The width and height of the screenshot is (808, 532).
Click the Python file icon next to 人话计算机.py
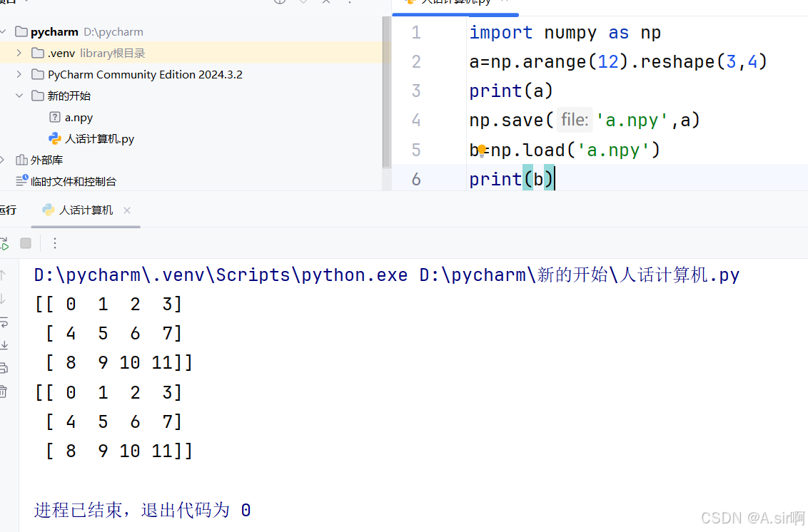click(x=54, y=138)
